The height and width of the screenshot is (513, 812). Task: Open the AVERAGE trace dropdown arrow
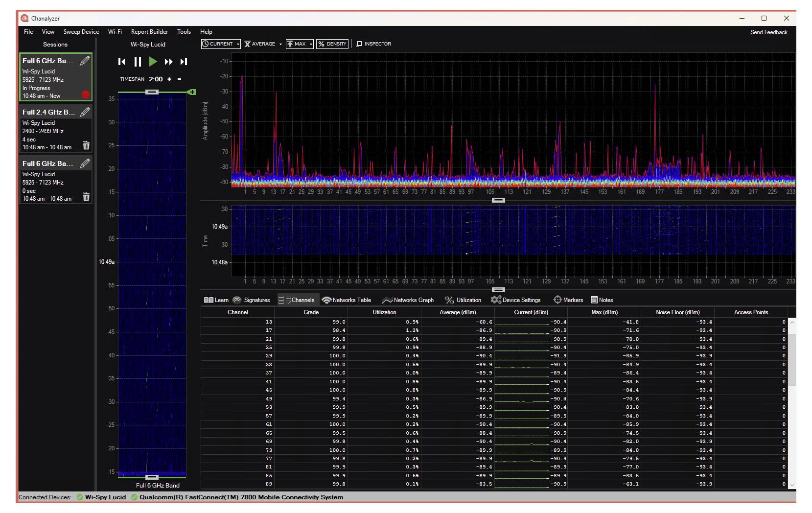(x=280, y=44)
